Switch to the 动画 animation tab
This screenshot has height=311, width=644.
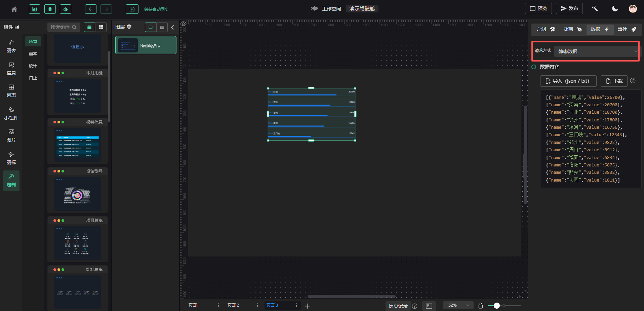[572, 30]
